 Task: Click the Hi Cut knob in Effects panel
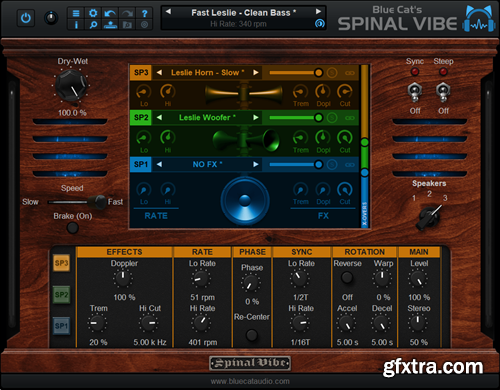click(x=148, y=323)
